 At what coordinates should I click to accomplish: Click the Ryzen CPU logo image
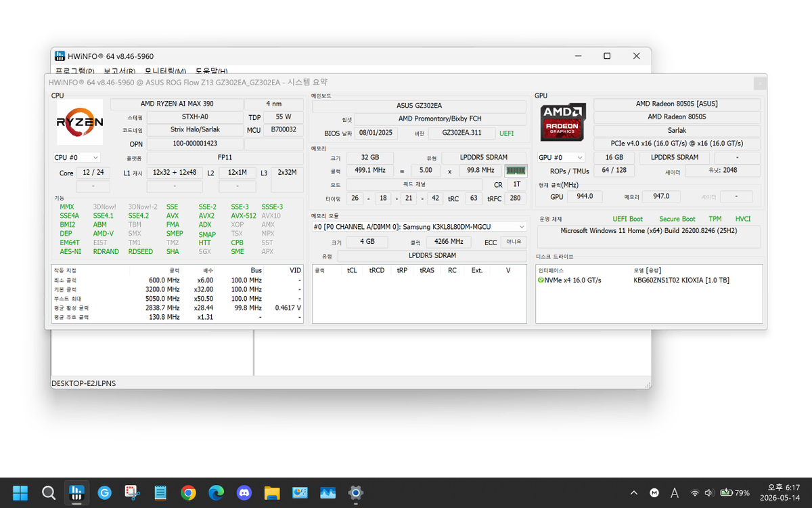tap(80, 122)
